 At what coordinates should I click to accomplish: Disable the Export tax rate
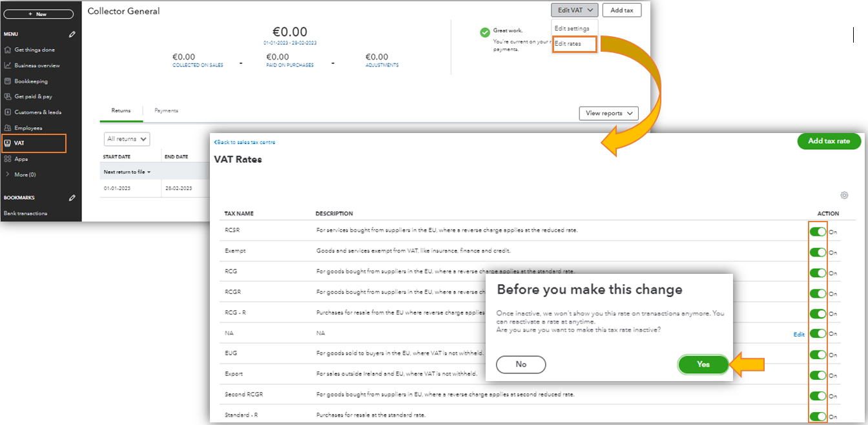pyautogui.click(x=818, y=375)
